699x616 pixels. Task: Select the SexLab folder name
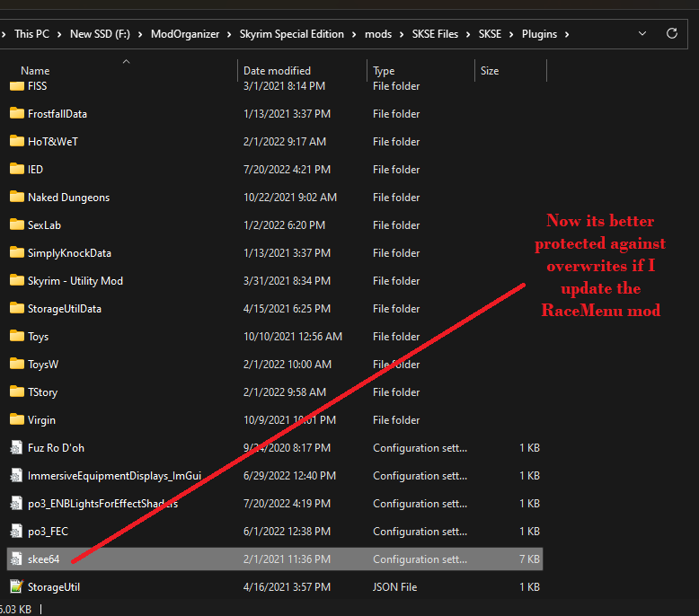coord(44,224)
